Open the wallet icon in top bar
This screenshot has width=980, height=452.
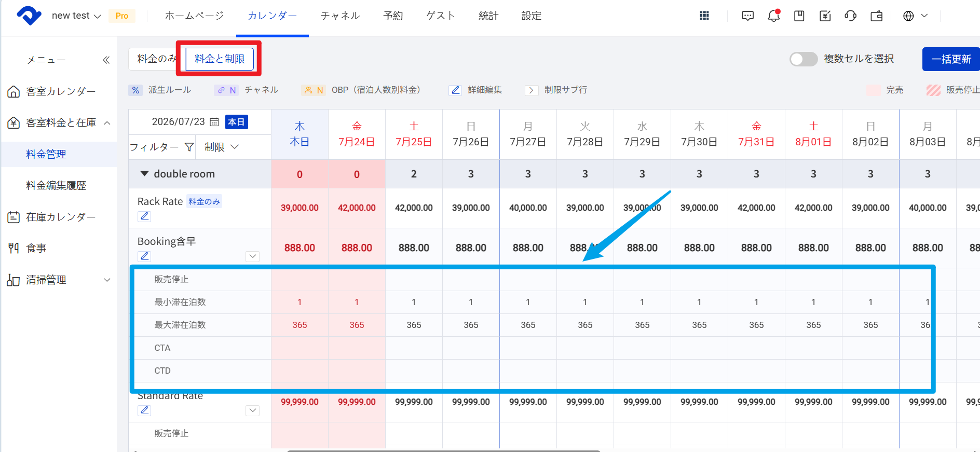(877, 16)
